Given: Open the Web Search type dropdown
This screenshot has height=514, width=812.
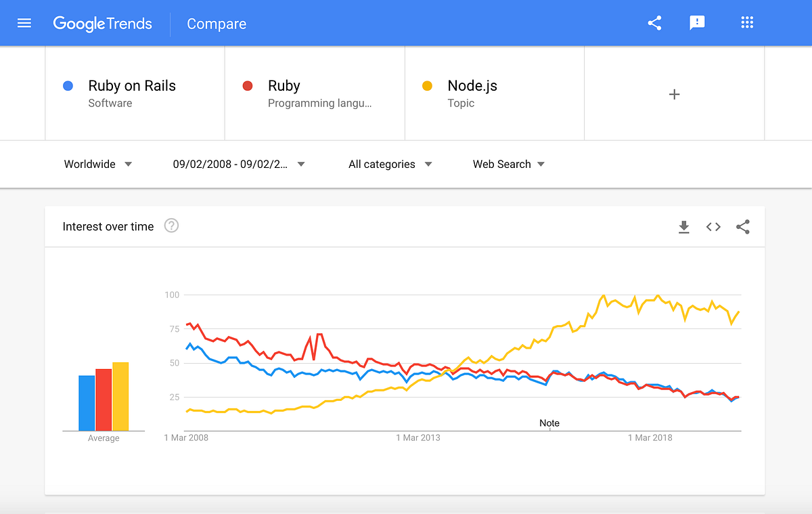Looking at the screenshot, I should pos(508,164).
